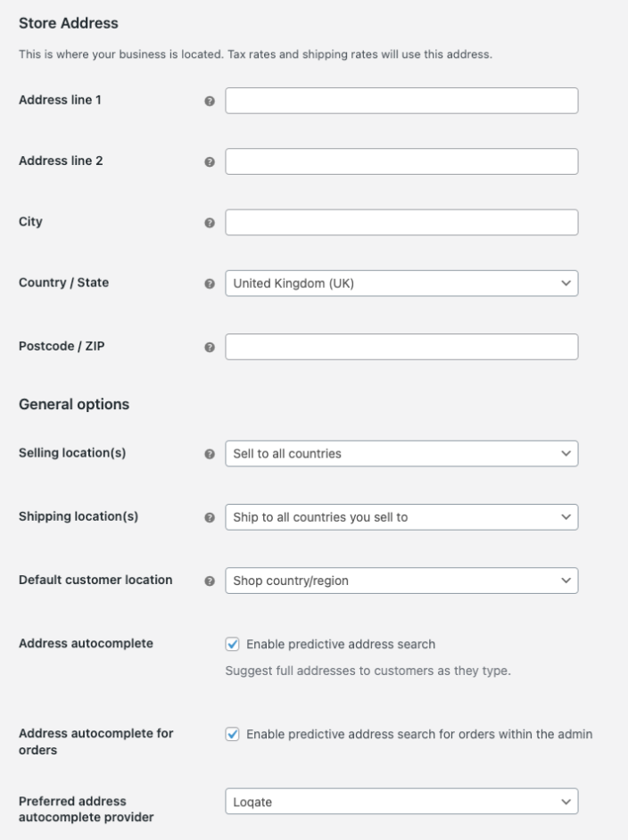Open the Loqate autocomplete provider dropdown
The height and width of the screenshot is (840, 628).
[401, 802]
